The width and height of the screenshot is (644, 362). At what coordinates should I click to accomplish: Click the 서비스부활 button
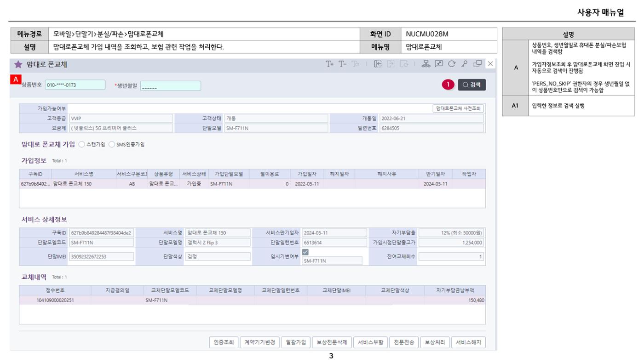[x=370, y=342]
